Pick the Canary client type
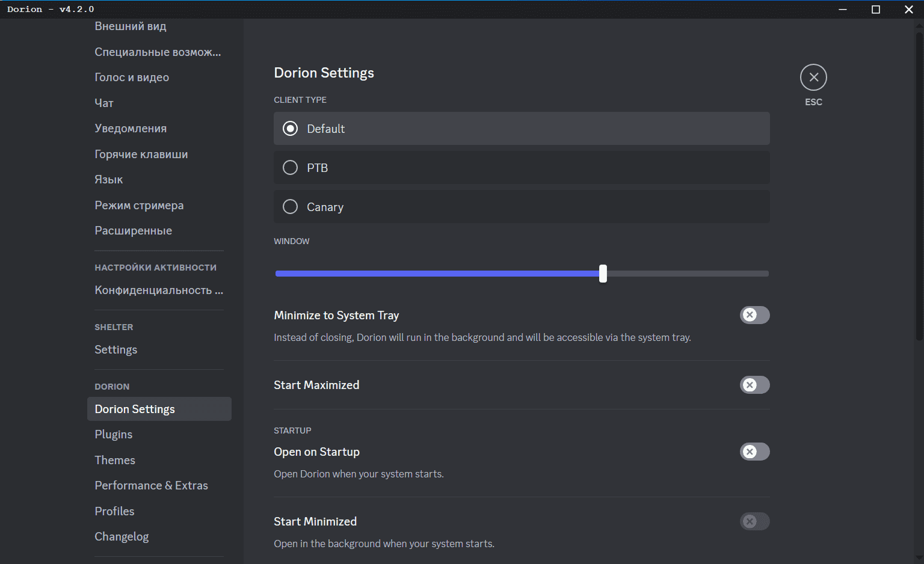Screen dimensions: 924x564 coord(291,207)
